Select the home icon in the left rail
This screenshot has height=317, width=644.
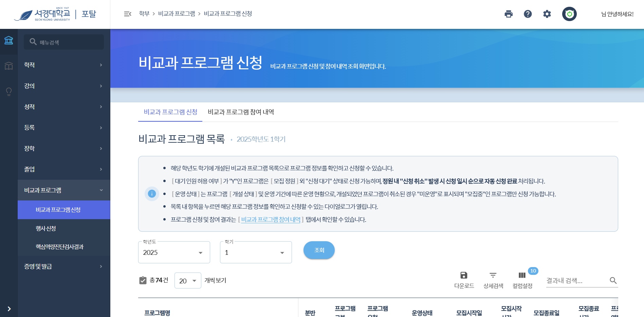9,41
